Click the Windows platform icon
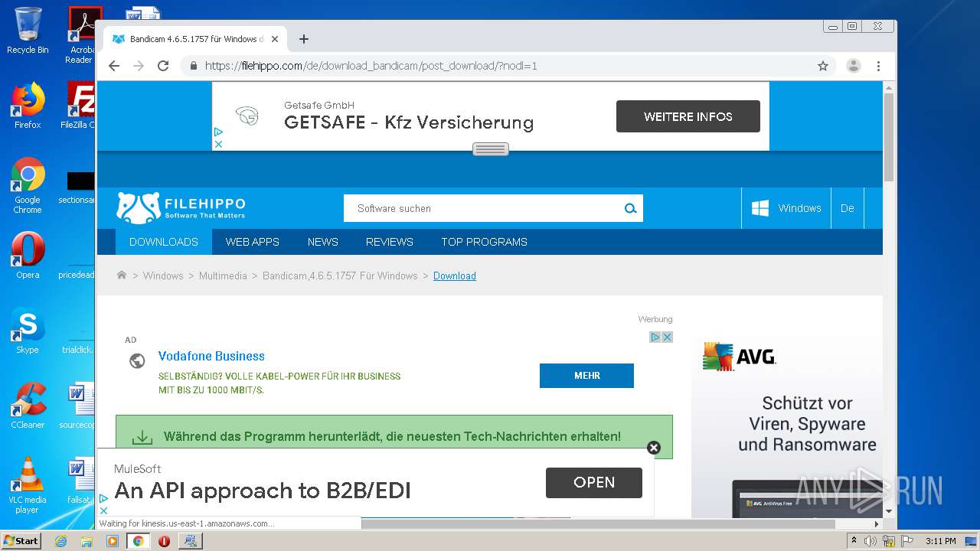This screenshot has width=980, height=551. (759, 208)
